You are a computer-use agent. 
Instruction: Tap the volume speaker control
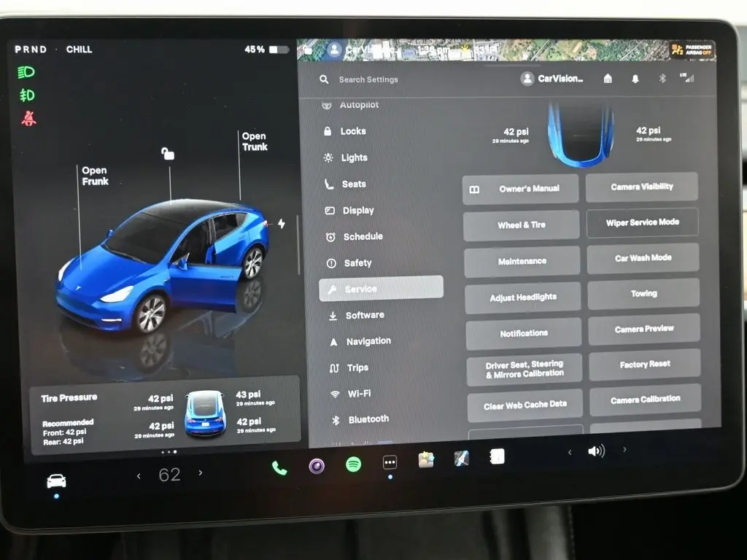coord(596,451)
